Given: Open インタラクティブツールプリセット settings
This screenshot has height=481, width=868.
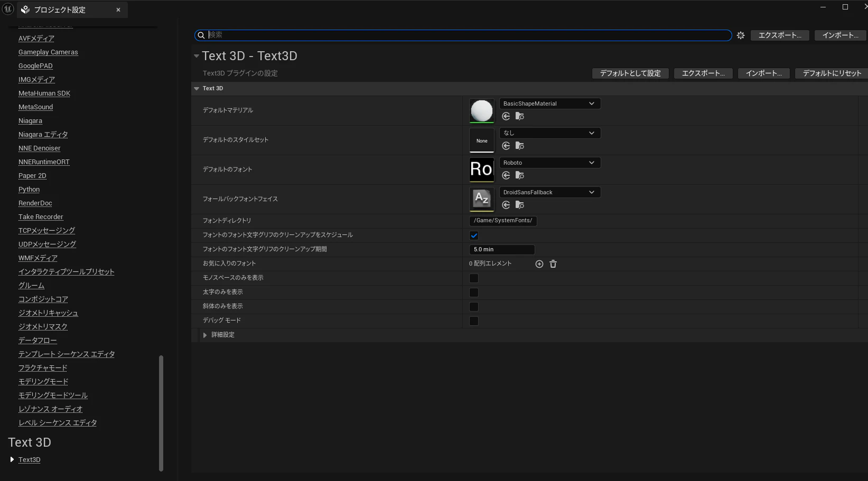Looking at the screenshot, I should point(66,271).
